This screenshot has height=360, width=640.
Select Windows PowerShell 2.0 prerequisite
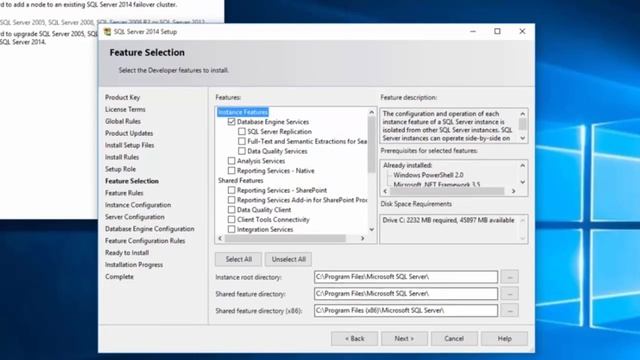click(428, 175)
